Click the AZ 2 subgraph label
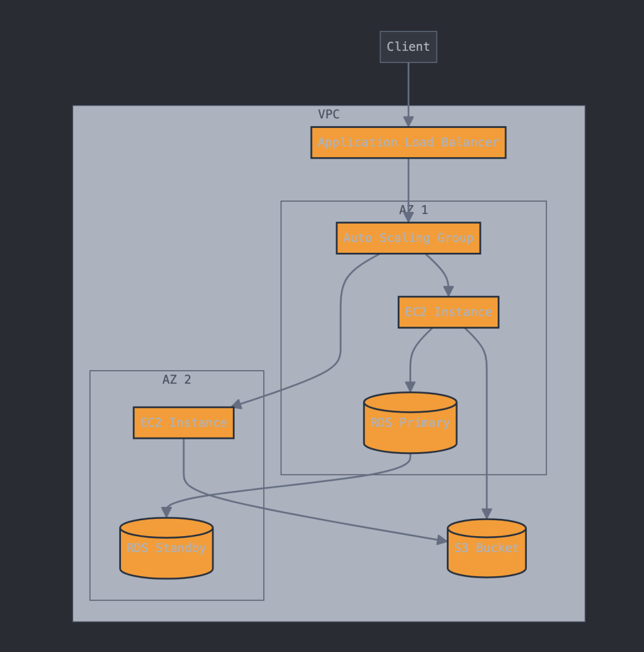Screen dimensions: 644x652 pos(176,379)
